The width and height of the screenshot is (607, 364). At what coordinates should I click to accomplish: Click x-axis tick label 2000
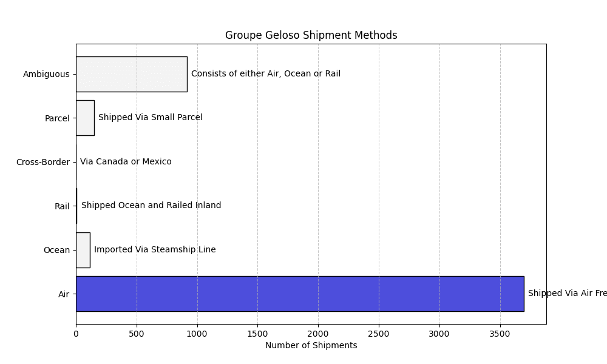tap(318, 334)
